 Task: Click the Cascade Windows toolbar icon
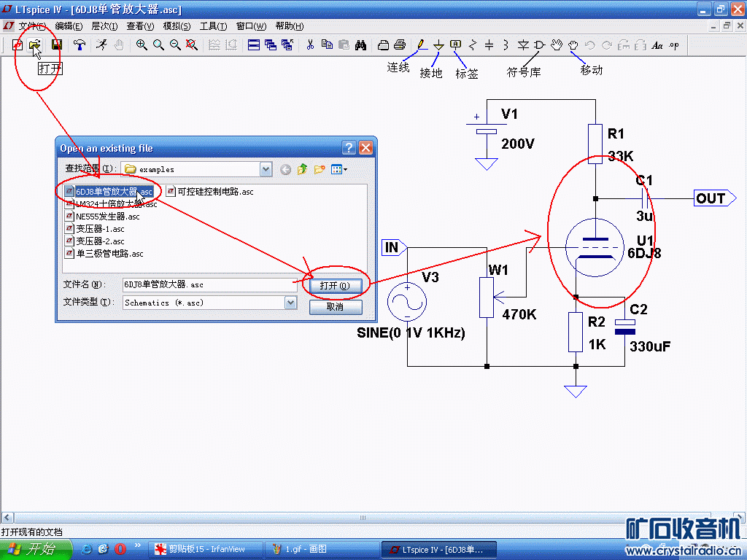coord(271,44)
